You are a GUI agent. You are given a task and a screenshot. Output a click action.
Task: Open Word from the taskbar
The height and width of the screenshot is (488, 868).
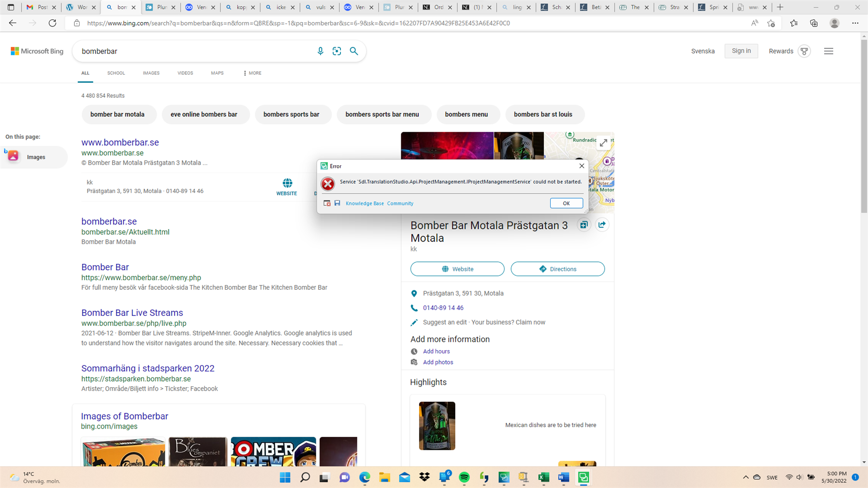pyautogui.click(x=564, y=477)
